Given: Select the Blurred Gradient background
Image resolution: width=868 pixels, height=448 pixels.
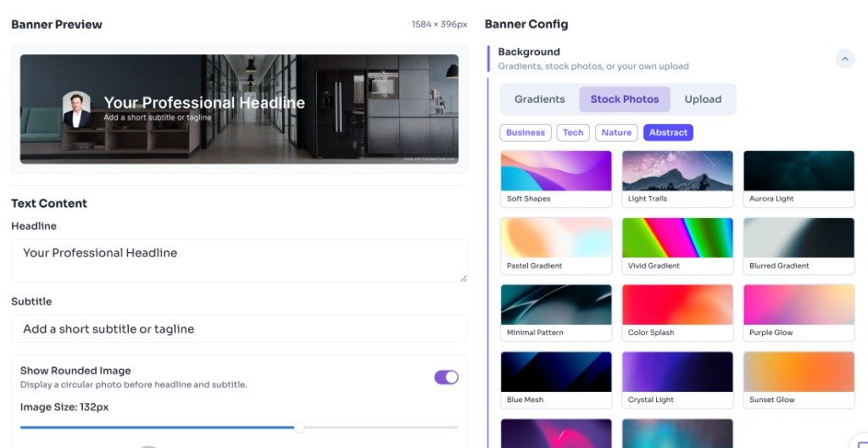Looking at the screenshot, I should tap(798, 245).
